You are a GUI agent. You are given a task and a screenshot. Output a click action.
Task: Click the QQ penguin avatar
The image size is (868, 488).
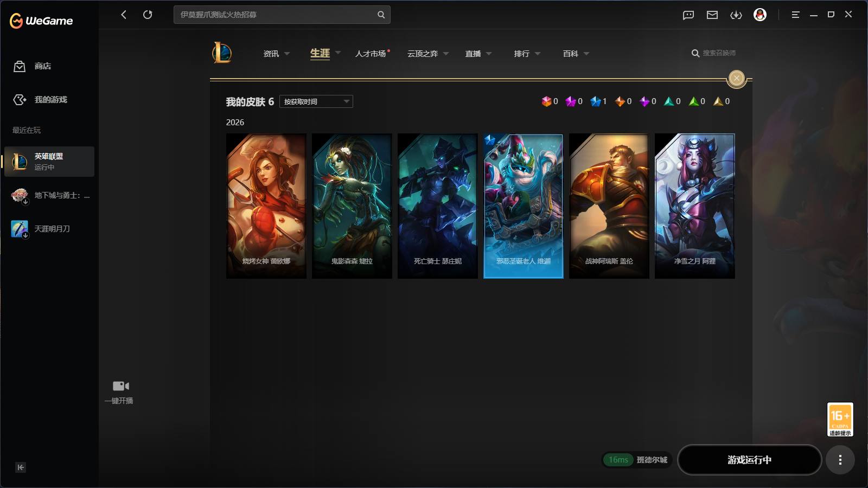point(760,15)
